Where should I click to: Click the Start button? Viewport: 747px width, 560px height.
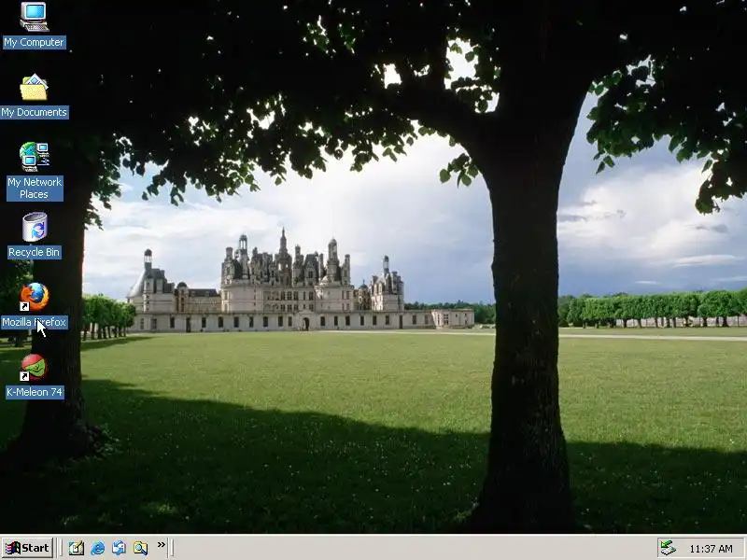tap(27, 548)
